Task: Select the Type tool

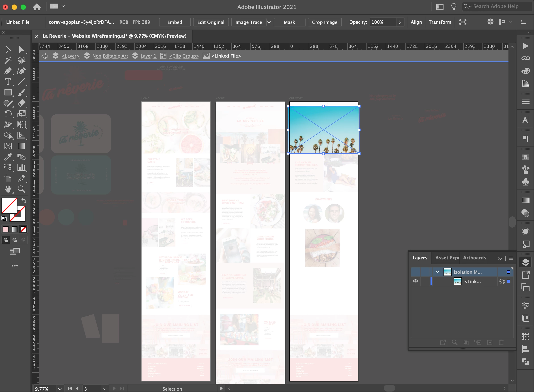Action: [x=8, y=82]
